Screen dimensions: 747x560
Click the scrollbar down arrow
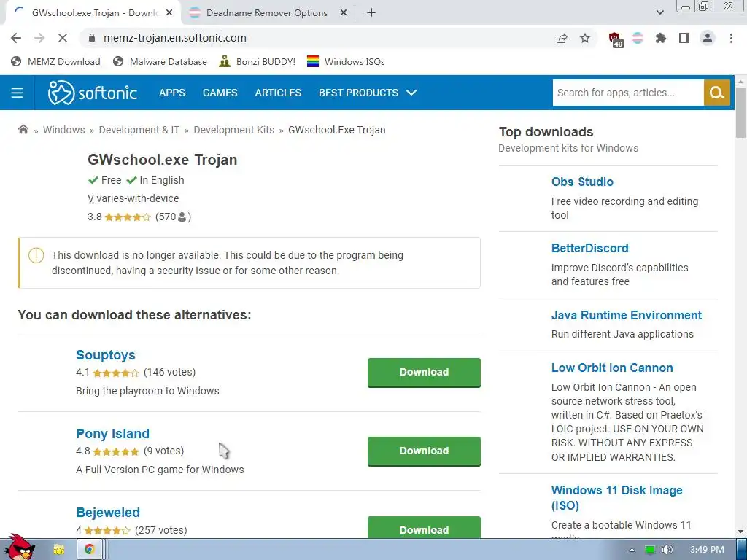click(741, 532)
